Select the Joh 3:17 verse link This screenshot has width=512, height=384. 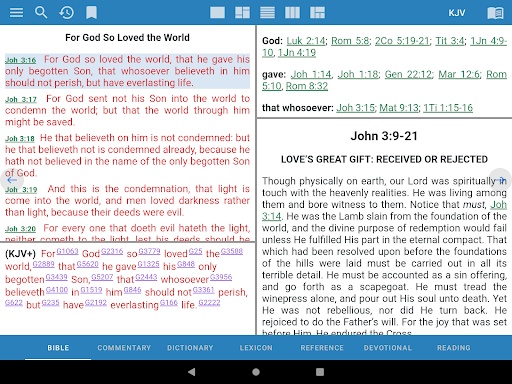tap(21, 99)
